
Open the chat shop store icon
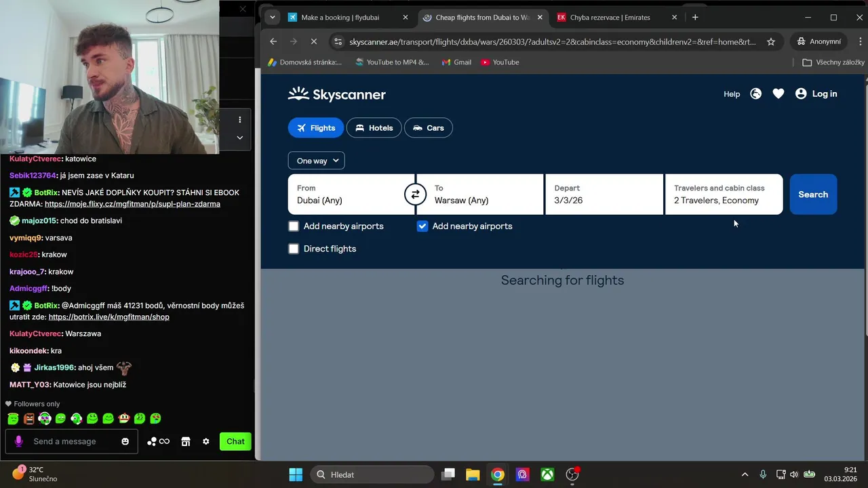(185, 441)
